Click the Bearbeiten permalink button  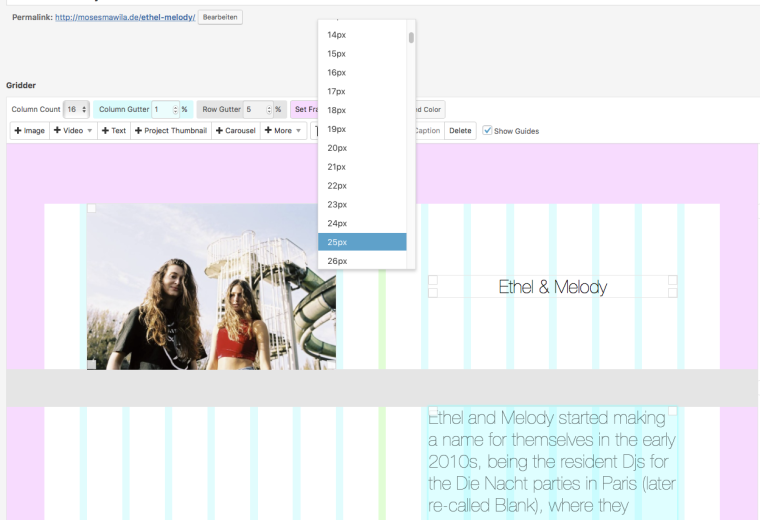point(220,17)
